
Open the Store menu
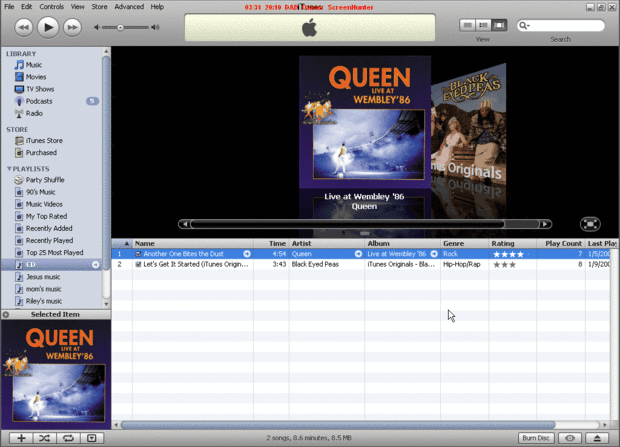click(99, 7)
